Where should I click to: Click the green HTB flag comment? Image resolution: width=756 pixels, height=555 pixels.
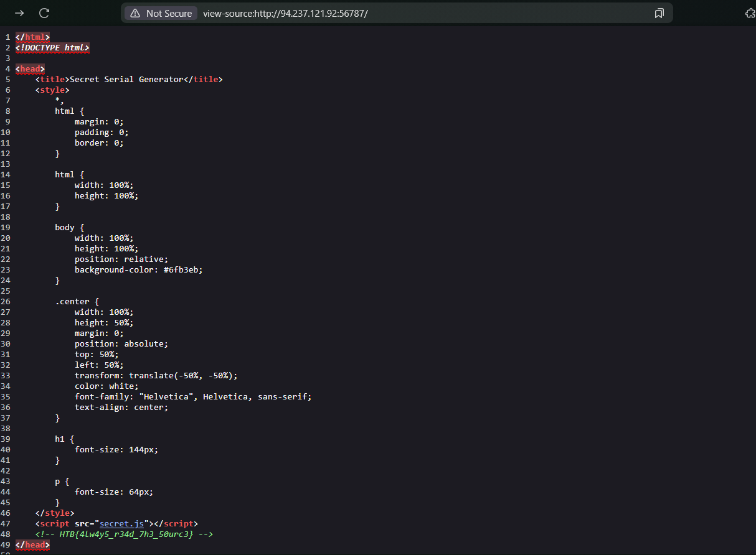[x=124, y=534]
